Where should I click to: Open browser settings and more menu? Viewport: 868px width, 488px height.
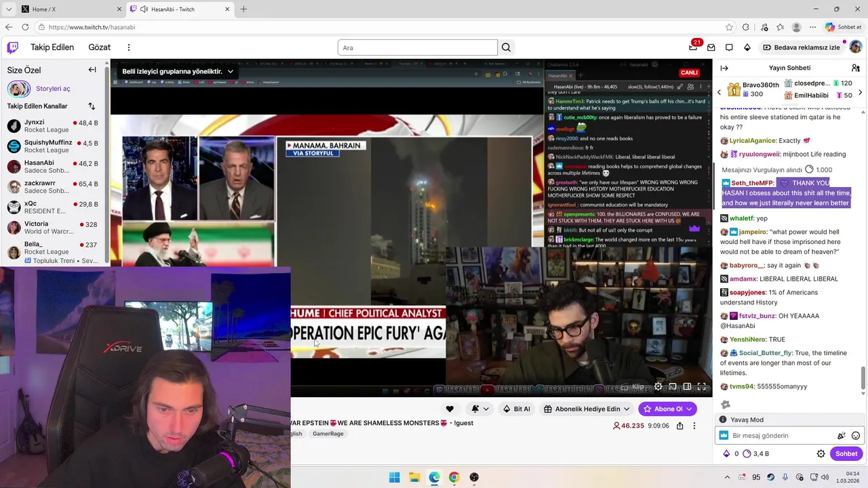(813, 27)
